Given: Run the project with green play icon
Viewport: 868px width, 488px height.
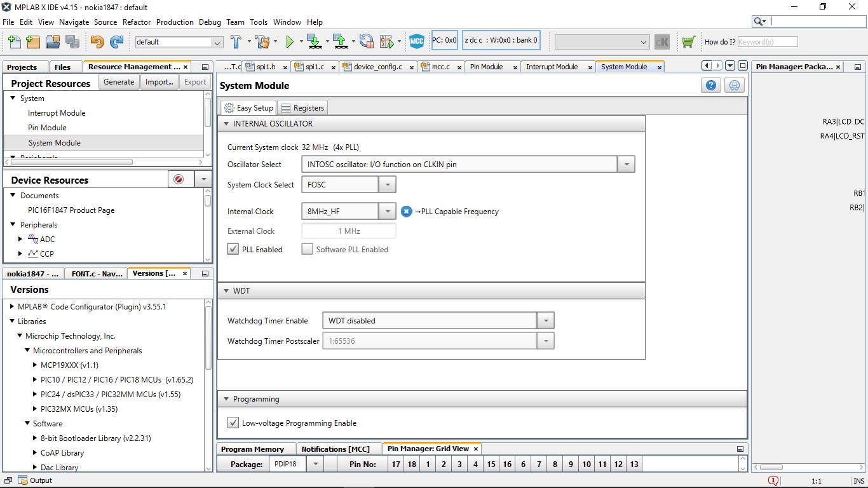Looking at the screenshot, I should point(290,42).
